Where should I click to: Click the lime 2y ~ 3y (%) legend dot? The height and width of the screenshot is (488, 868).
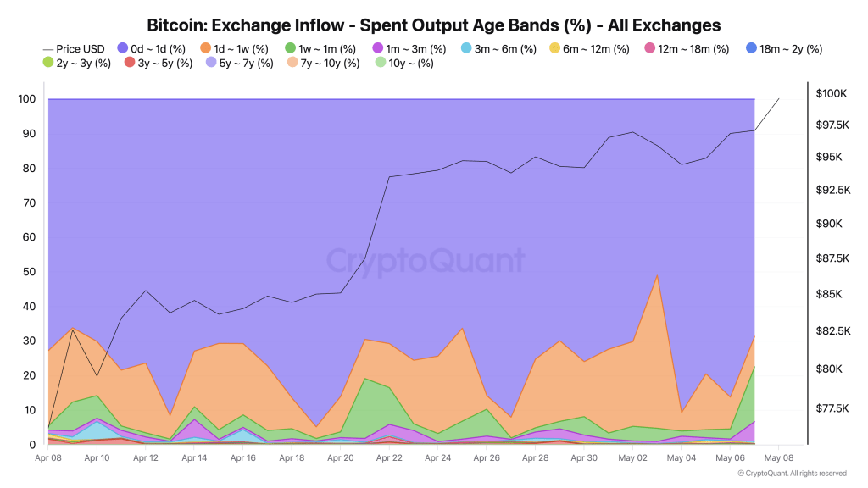tap(48, 63)
